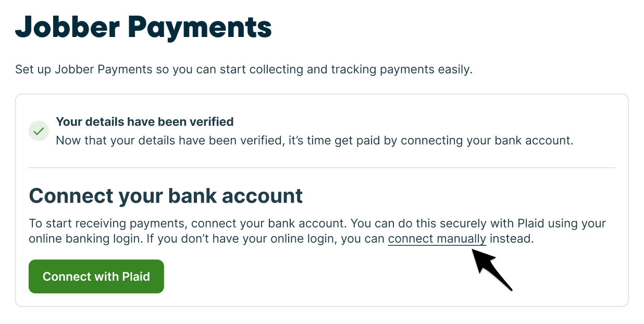Click the "Connect your bank account" heading
644x324 pixels.
coord(166,196)
